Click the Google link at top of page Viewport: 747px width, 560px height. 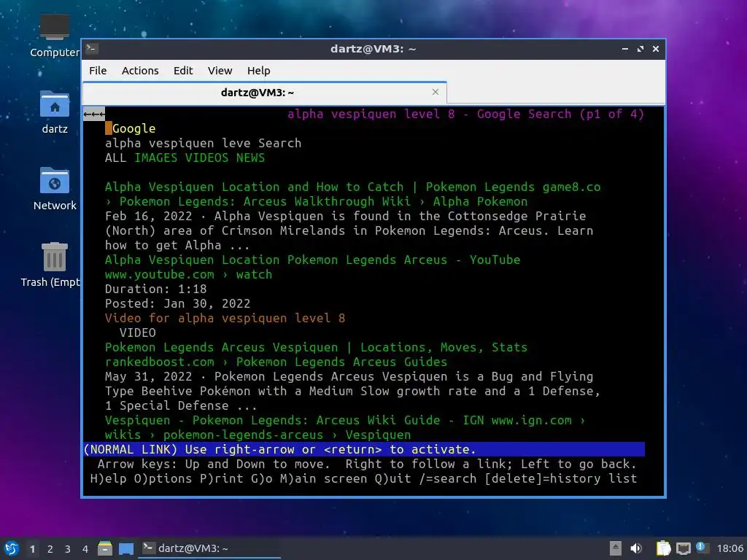(134, 128)
